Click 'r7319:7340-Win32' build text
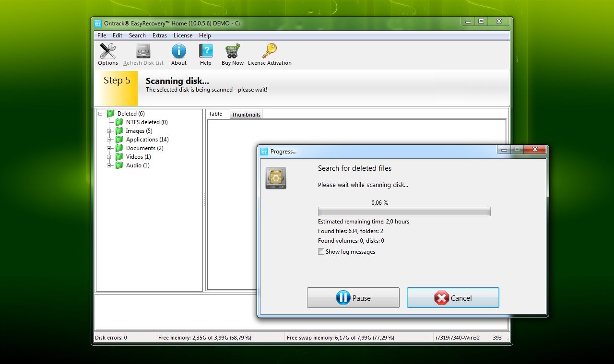 (x=457, y=338)
